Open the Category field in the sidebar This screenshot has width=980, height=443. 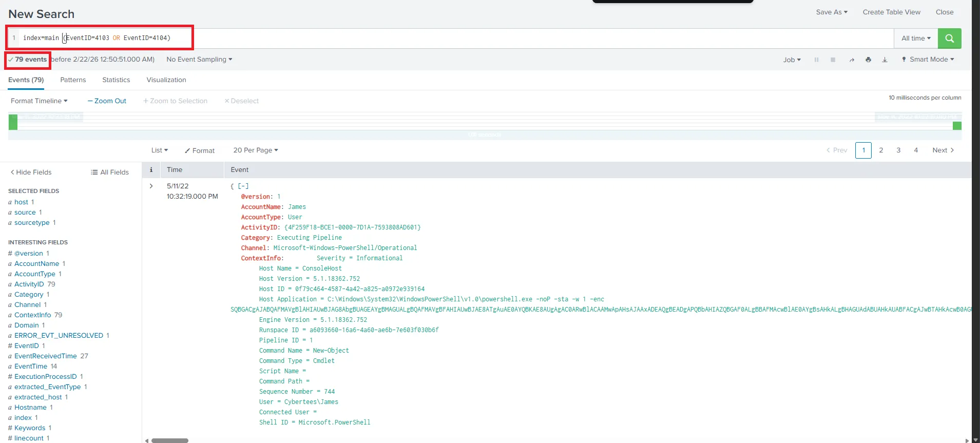pyautogui.click(x=29, y=294)
